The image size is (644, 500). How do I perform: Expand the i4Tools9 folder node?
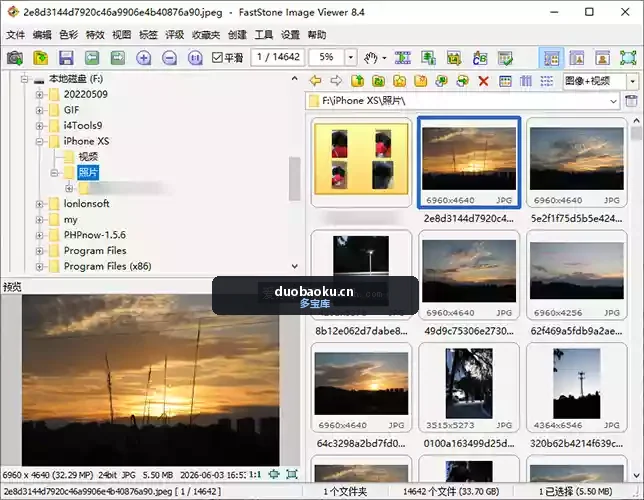pyautogui.click(x=39, y=126)
